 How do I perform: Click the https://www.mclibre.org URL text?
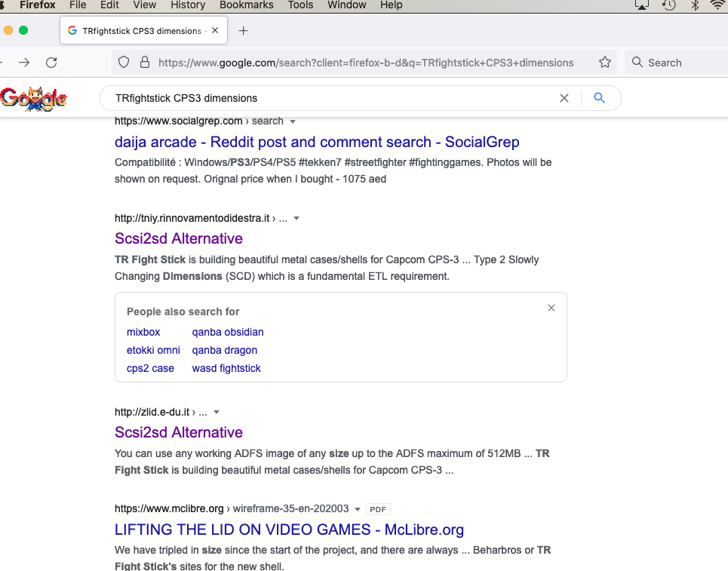click(170, 509)
